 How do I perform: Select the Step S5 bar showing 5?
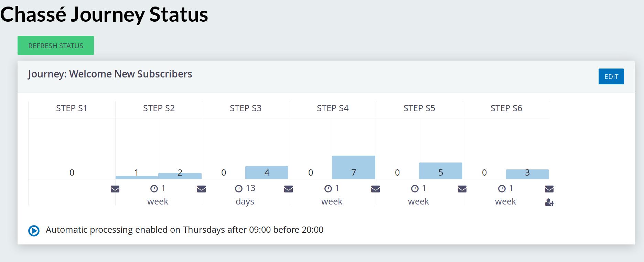pos(440,171)
